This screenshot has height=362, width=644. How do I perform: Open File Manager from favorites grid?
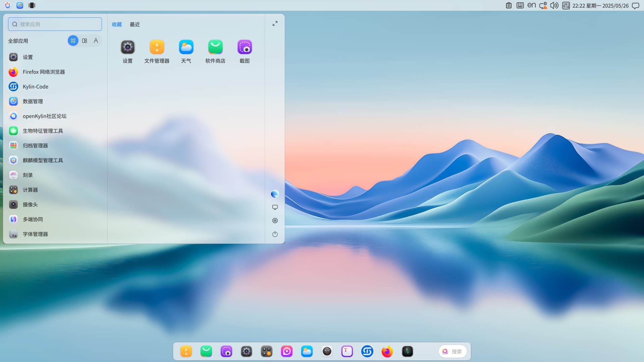[x=157, y=51]
